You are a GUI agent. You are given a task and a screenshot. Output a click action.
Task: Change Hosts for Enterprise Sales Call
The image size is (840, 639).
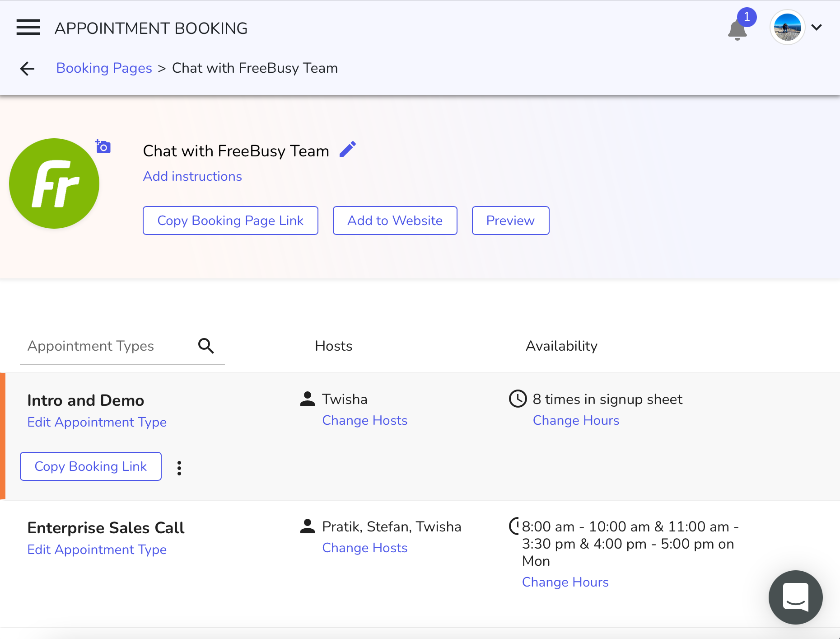(x=365, y=548)
